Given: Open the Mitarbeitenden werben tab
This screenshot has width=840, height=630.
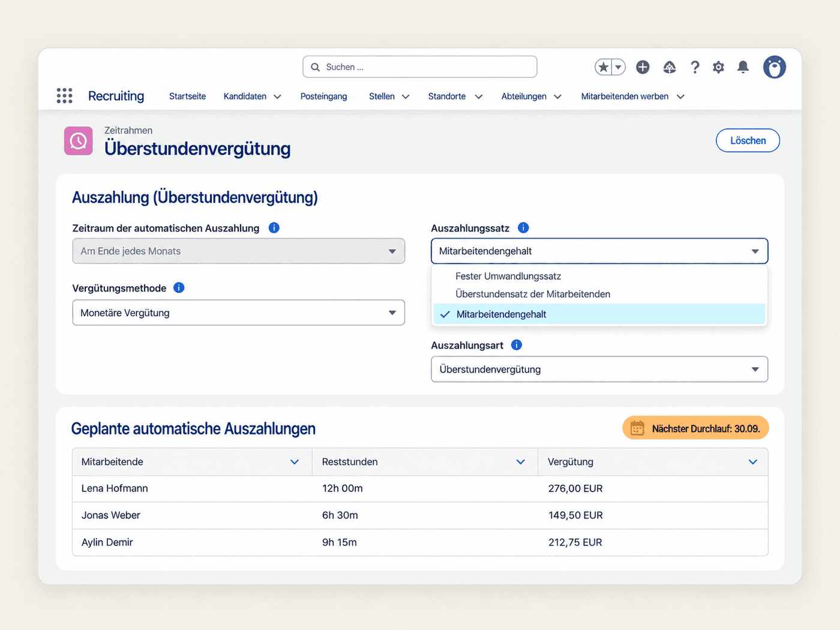Looking at the screenshot, I should point(625,97).
